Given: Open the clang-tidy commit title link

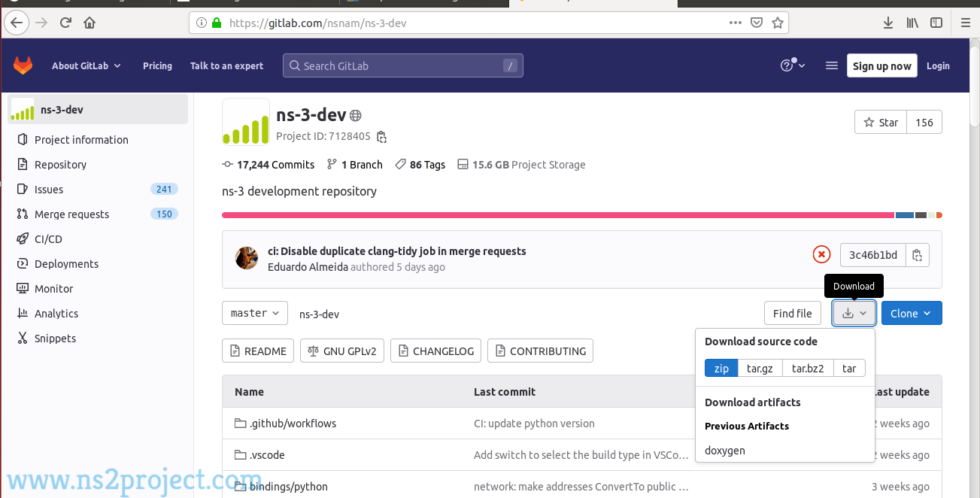Looking at the screenshot, I should tap(397, 251).
